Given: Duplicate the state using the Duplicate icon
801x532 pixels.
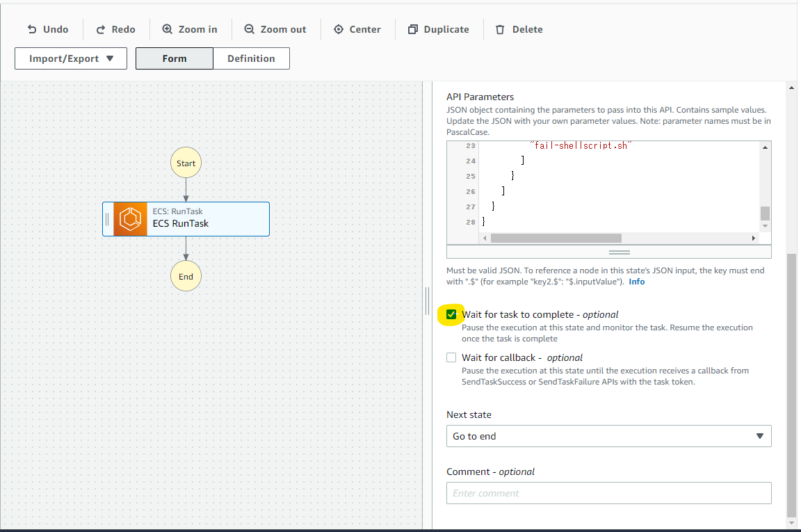Looking at the screenshot, I should (412, 29).
